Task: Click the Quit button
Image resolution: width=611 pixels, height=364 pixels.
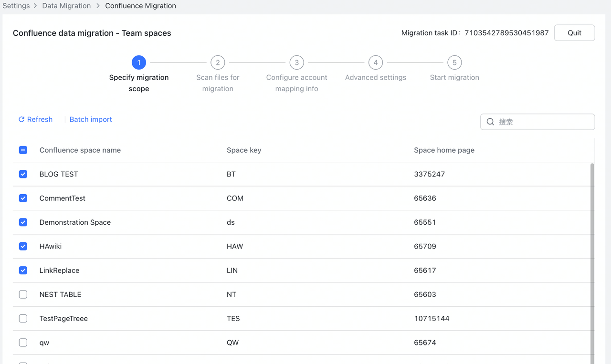Action: tap(574, 32)
